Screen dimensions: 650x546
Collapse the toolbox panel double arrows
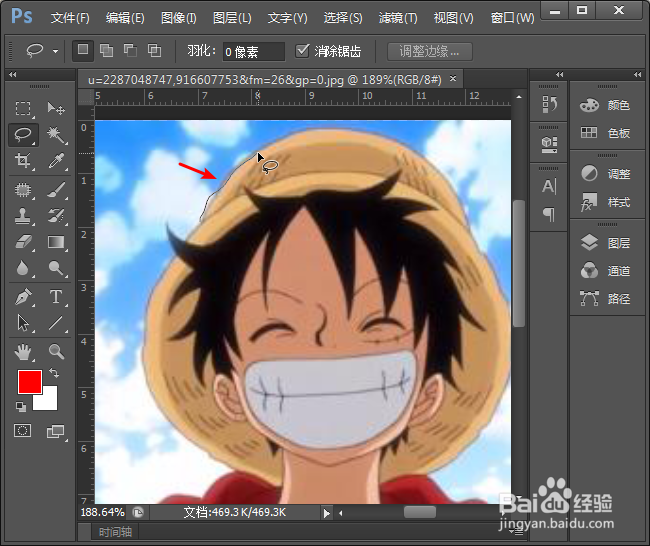tap(13, 75)
